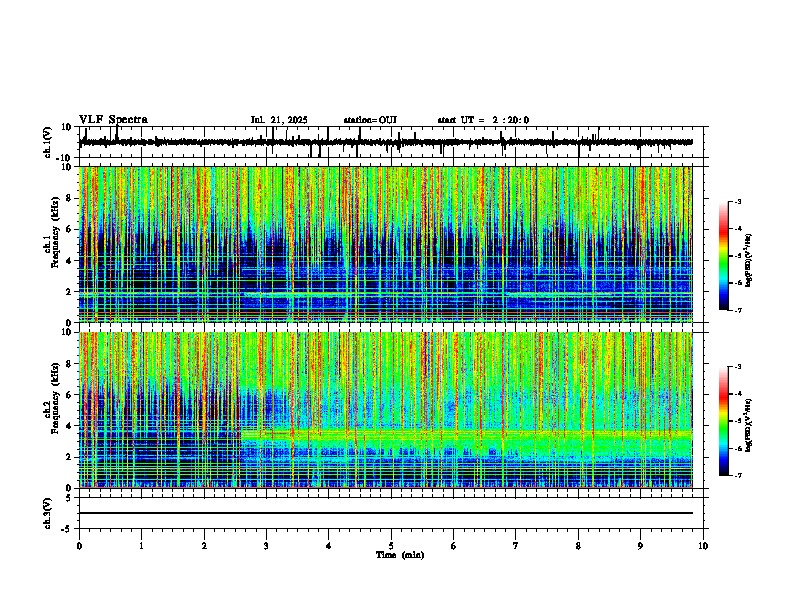Click the "start UT = 2:20:0" header text
The image size is (792, 612).
(483, 120)
